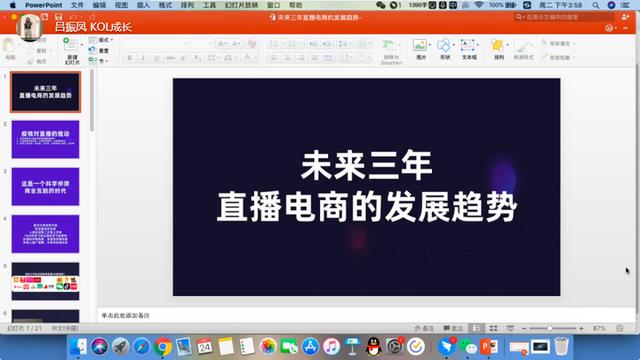Toggle Italic formatting button
Image resolution: width=640 pixels, height=360 pixels.
[143, 58]
